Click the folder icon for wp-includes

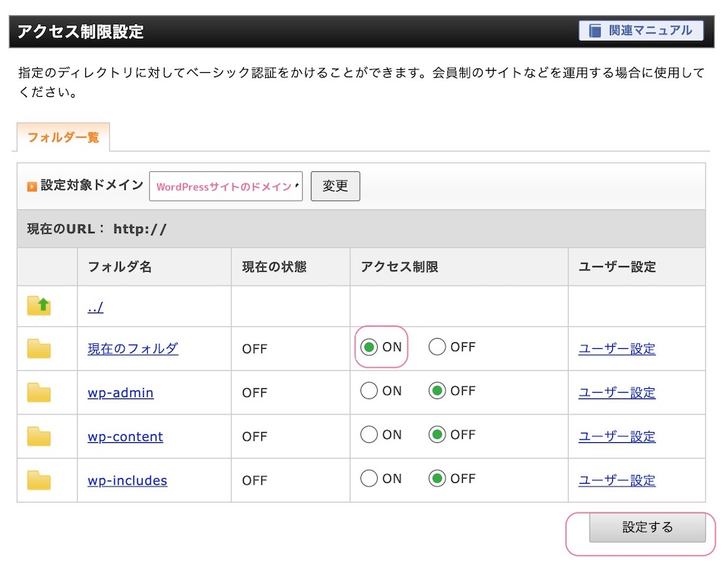pyautogui.click(x=39, y=480)
